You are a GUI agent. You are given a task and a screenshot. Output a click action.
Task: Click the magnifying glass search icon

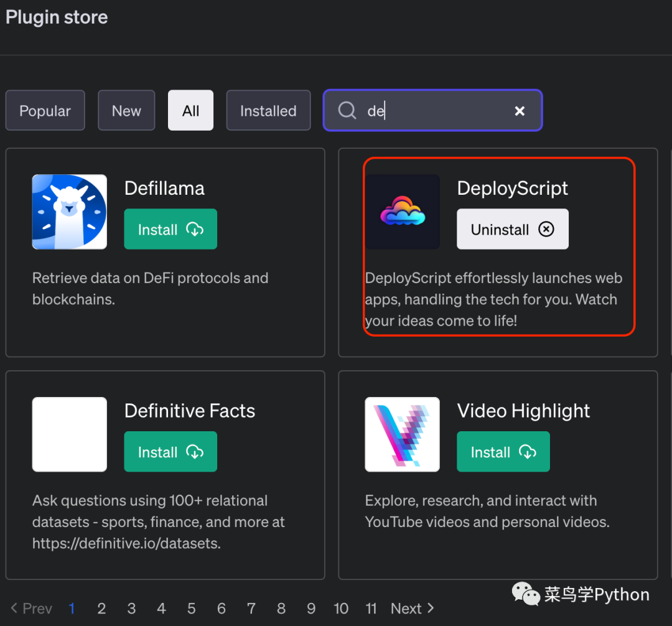pos(347,111)
